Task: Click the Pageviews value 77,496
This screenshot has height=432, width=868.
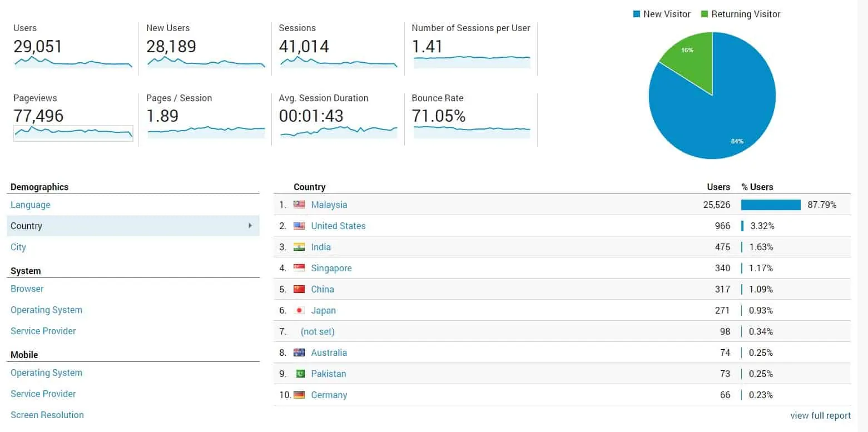Action: [x=38, y=116]
